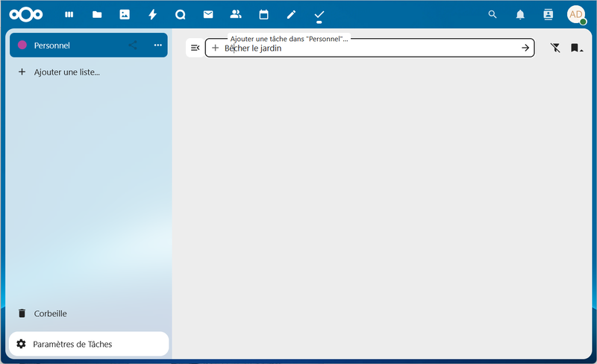Show notifications bell

tap(520, 14)
